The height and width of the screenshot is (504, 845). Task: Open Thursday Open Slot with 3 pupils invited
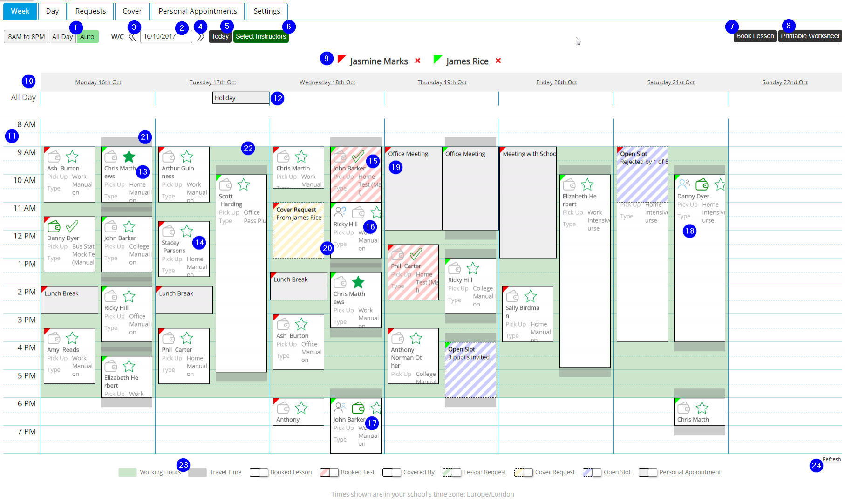click(470, 370)
